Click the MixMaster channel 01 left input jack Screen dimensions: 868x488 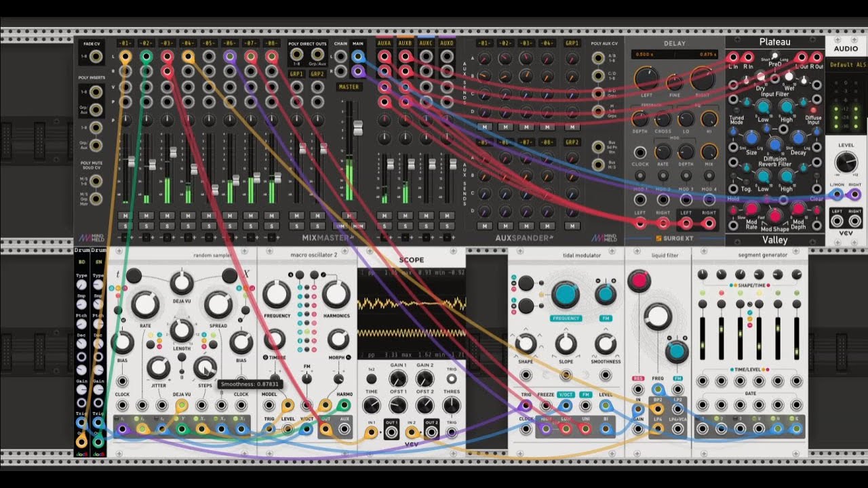click(125, 57)
